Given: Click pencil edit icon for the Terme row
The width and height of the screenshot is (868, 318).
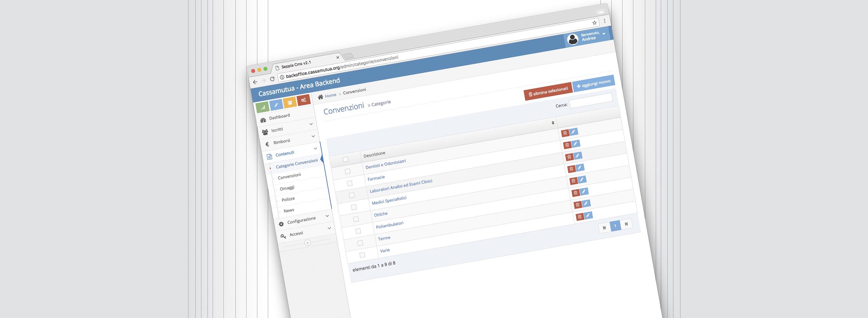Looking at the screenshot, I should (586, 203).
